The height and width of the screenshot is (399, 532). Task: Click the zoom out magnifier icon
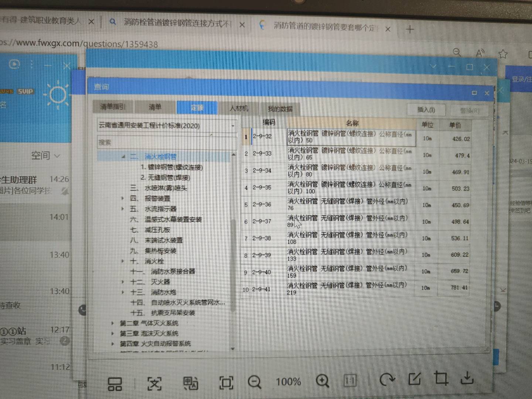tap(254, 382)
